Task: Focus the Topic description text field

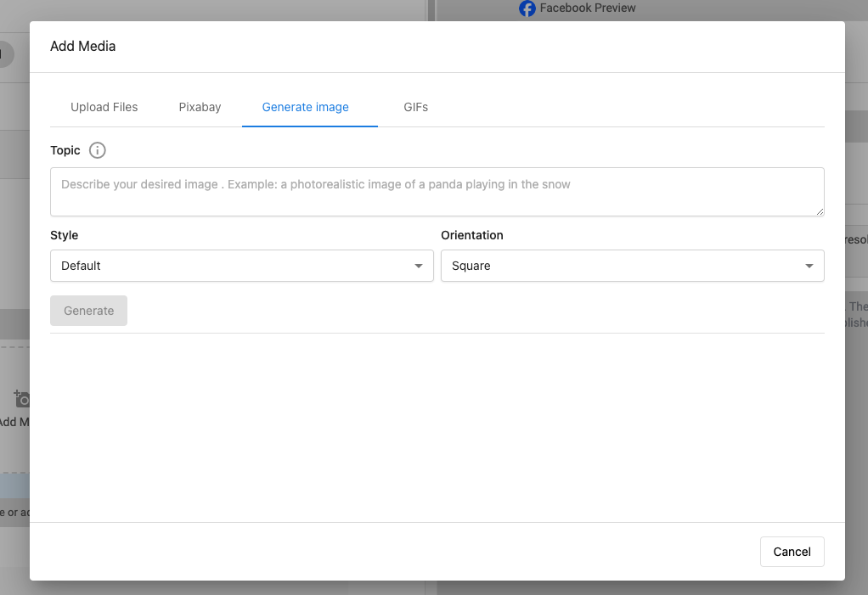Action: pos(437,191)
